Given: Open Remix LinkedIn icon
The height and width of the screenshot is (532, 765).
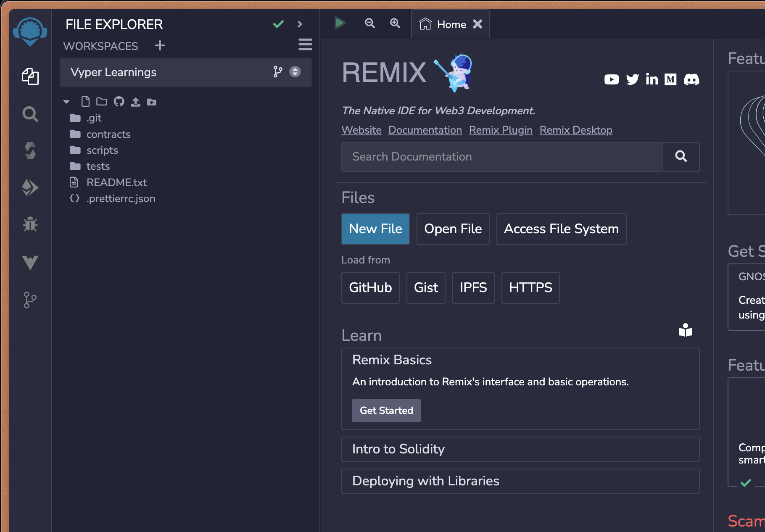Looking at the screenshot, I should coord(652,79).
